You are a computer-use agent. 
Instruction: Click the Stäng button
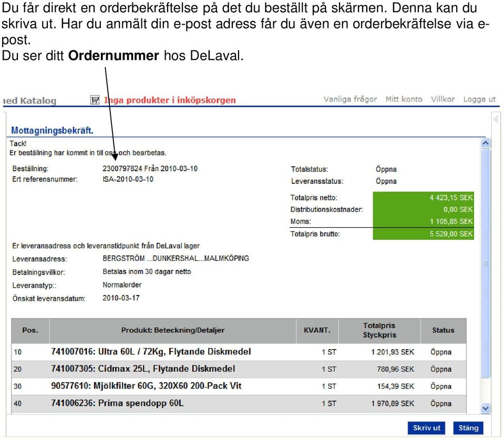click(x=468, y=428)
